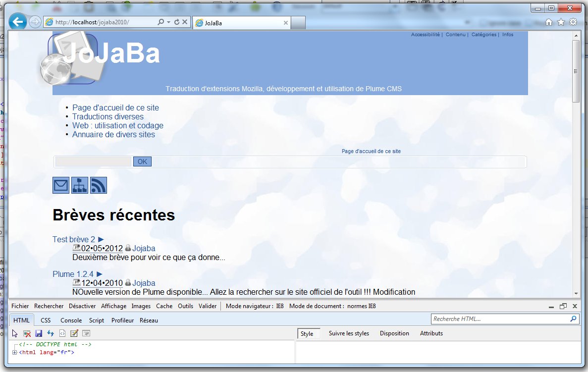Select the JoJaBa tab
588x372 pixels.
tap(242, 23)
